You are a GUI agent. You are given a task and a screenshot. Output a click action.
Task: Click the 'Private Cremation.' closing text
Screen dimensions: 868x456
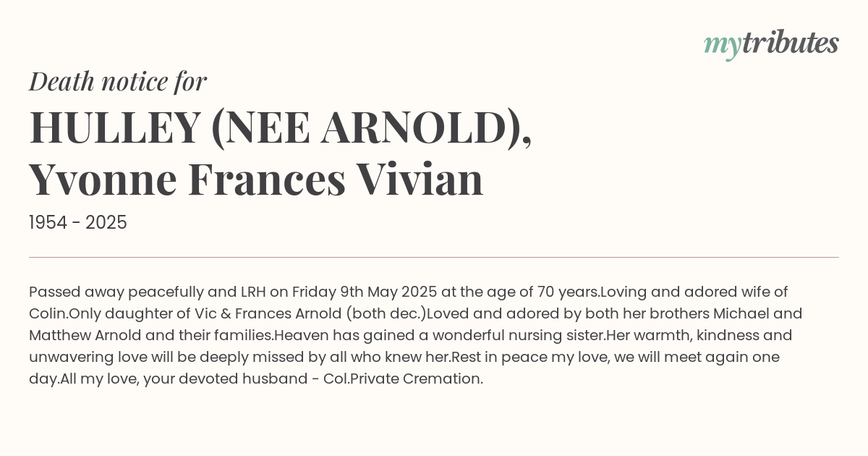[x=417, y=379]
